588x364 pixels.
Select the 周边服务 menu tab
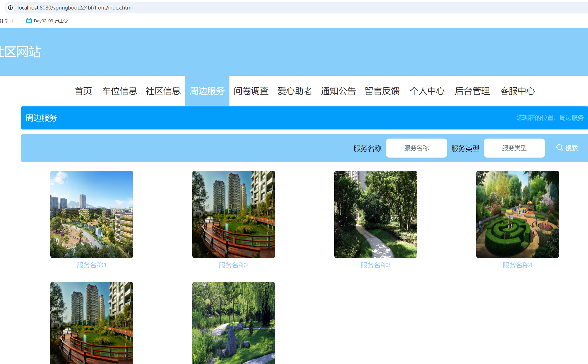click(x=207, y=91)
